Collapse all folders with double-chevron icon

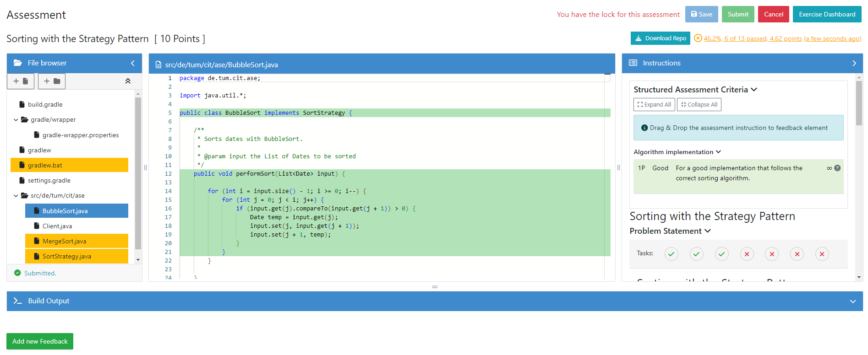pyautogui.click(x=128, y=81)
